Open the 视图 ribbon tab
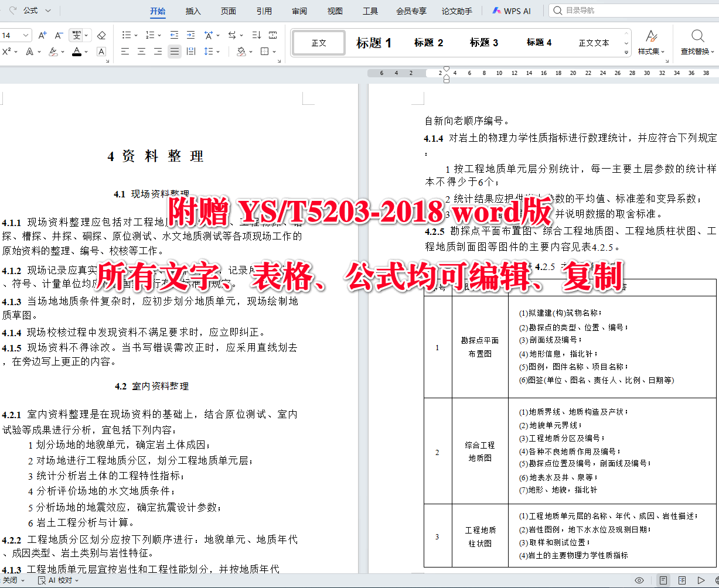This screenshot has width=719, height=588. pyautogui.click(x=335, y=11)
